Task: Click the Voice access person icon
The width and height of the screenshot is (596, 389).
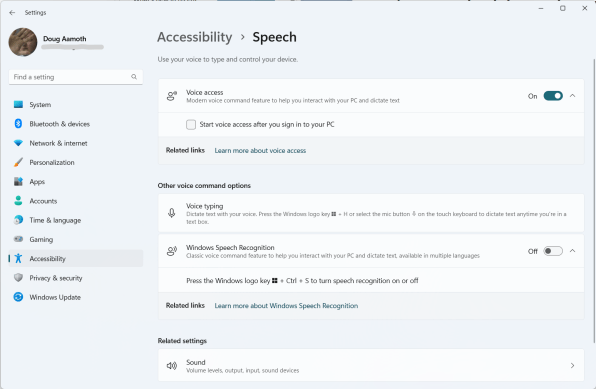Action: pyautogui.click(x=172, y=96)
